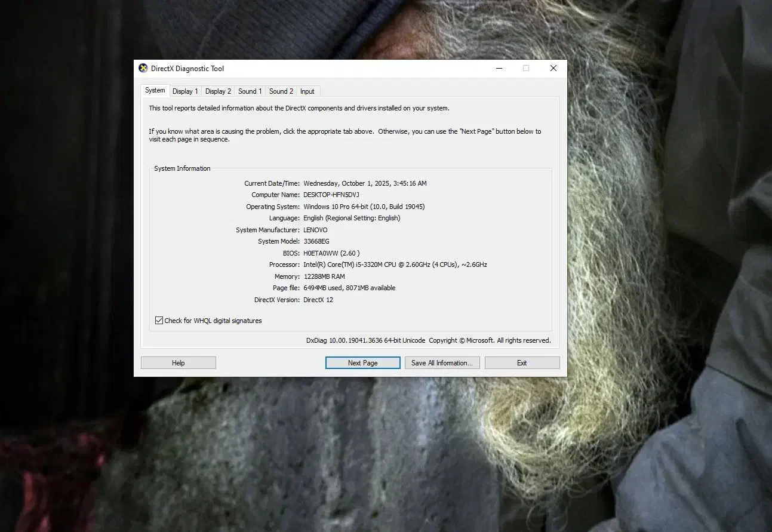
Task: Select the System tab
Action: click(x=155, y=90)
